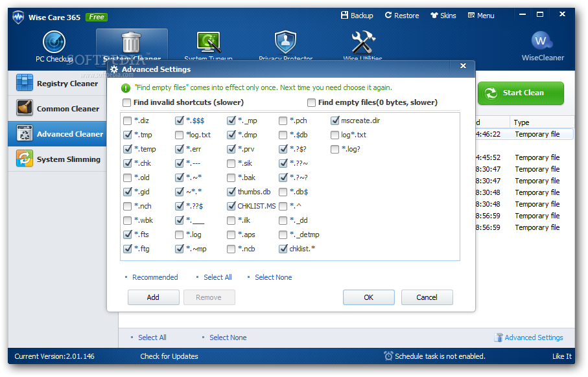
Task: Check the *.ncb extension checkbox
Action: (x=231, y=249)
